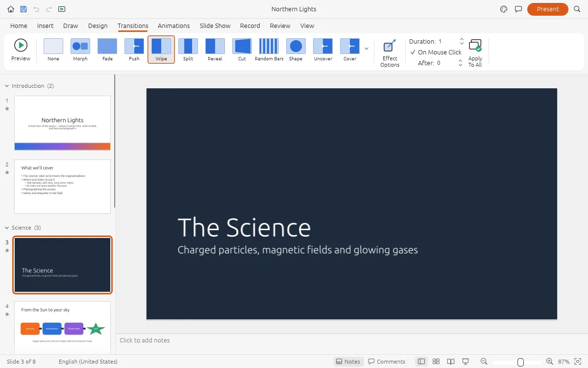Click the After value field
The height and width of the screenshot is (368, 588).
[x=445, y=63]
